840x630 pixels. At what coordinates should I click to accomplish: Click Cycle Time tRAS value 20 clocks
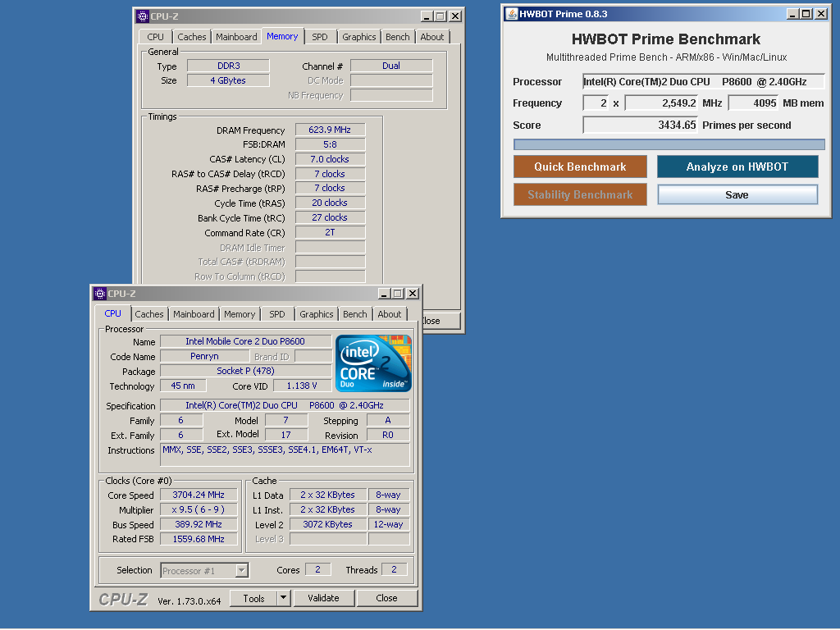pyautogui.click(x=330, y=203)
